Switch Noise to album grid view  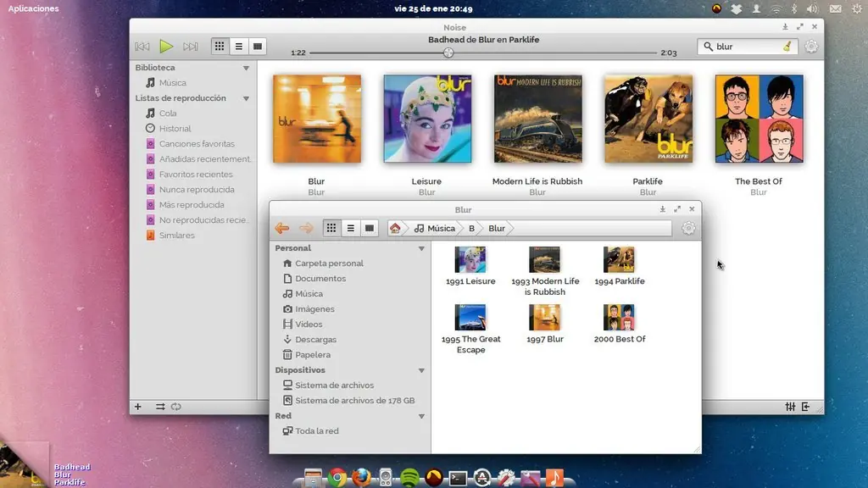click(220, 47)
